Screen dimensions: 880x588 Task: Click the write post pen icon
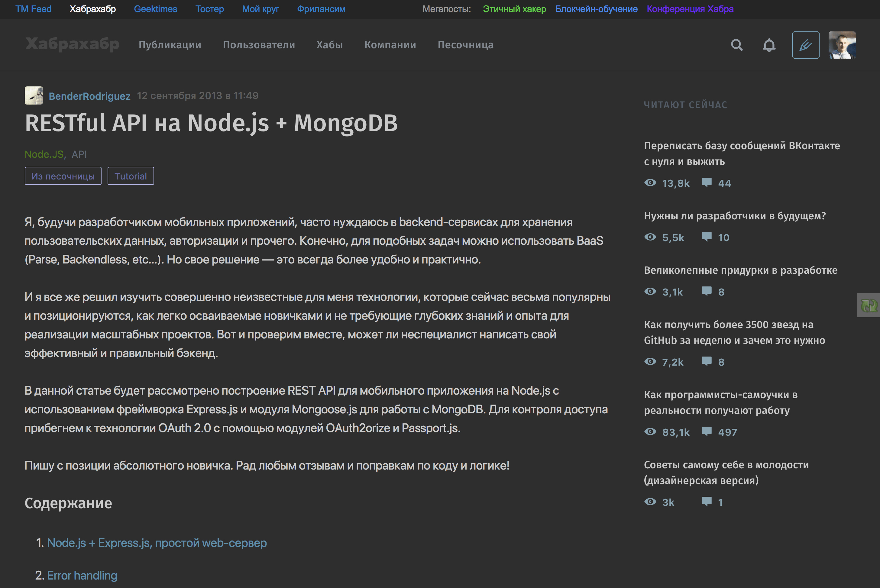[805, 45]
